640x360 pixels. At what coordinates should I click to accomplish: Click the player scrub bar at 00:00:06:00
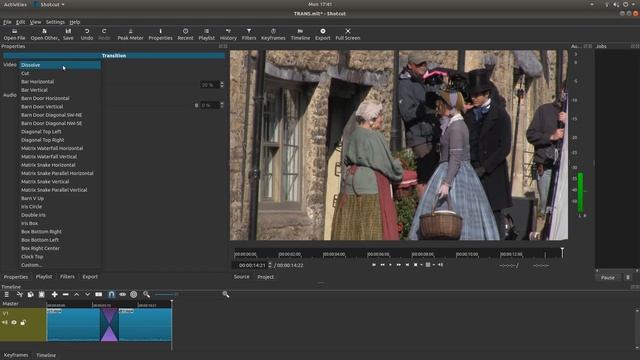coord(378,254)
